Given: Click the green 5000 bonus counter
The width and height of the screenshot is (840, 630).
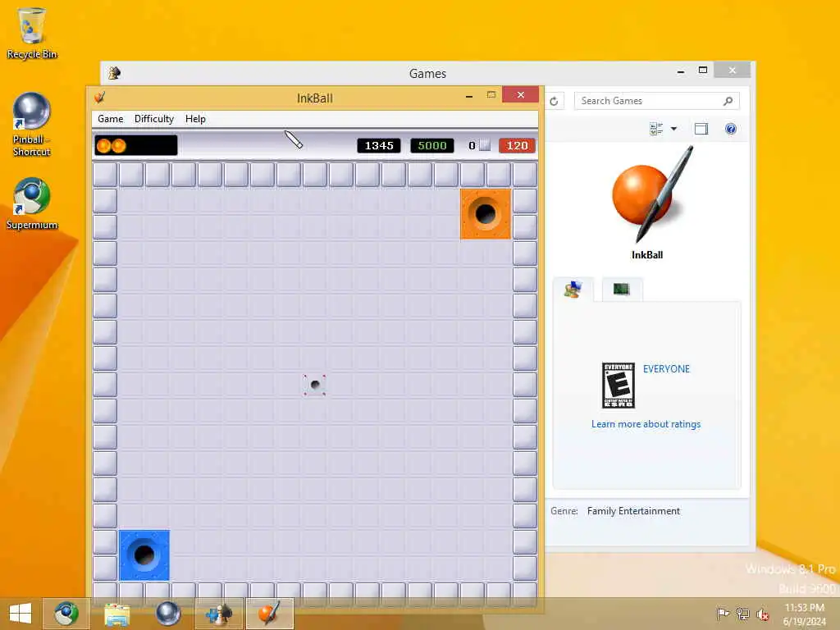Looking at the screenshot, I should (431, 146).
